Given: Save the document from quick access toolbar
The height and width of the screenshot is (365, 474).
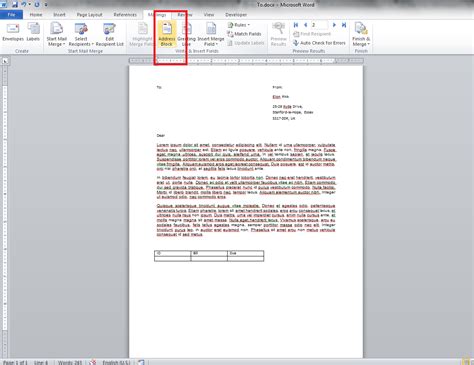Looking at the screenshot, I should click(15, 5).
